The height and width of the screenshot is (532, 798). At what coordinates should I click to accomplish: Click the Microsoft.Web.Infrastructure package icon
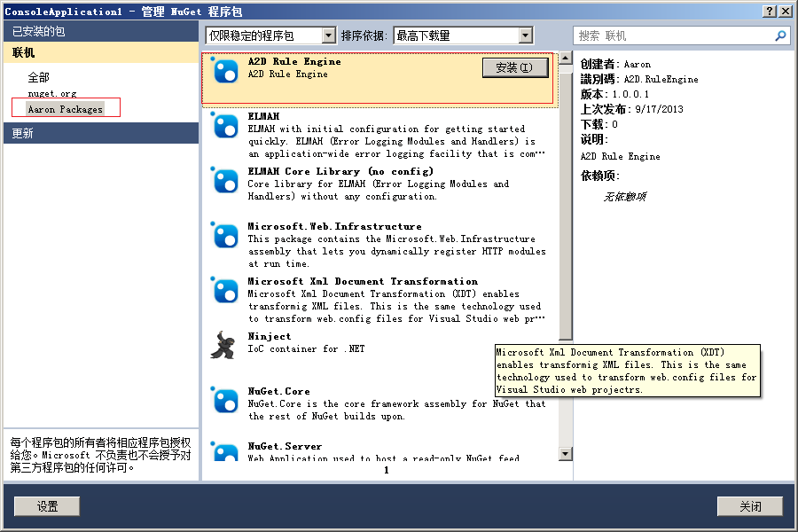[225, 236]
